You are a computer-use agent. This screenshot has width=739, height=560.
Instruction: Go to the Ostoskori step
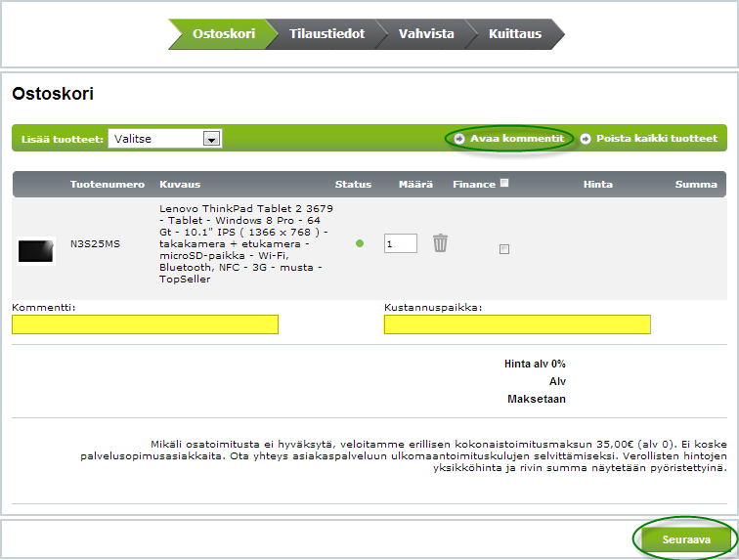(224, 34)
